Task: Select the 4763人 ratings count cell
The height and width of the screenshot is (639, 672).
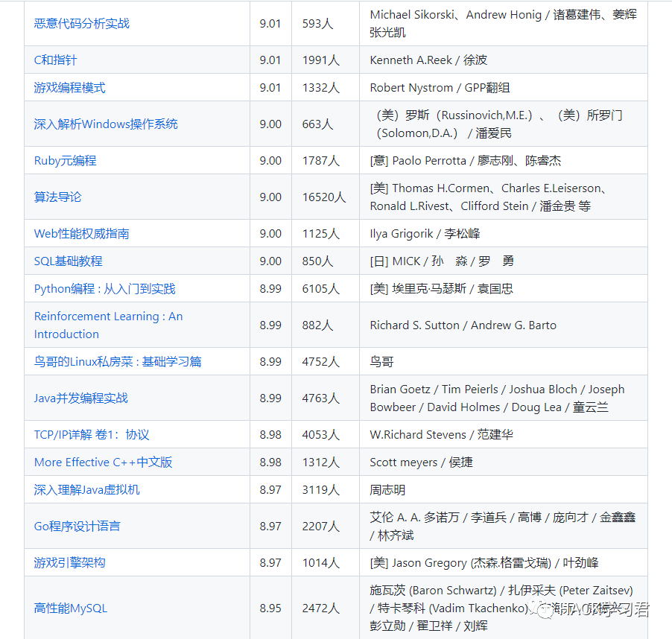Action: (x=326, y=398)
